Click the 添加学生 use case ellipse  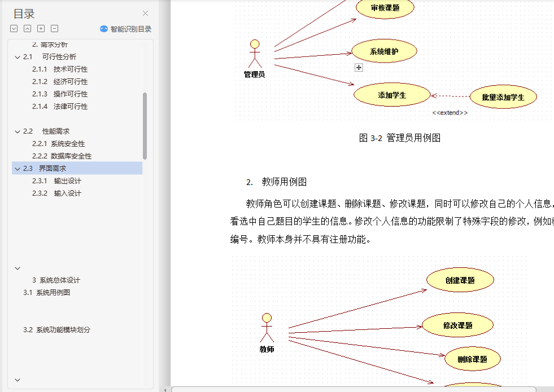point(392,95)
